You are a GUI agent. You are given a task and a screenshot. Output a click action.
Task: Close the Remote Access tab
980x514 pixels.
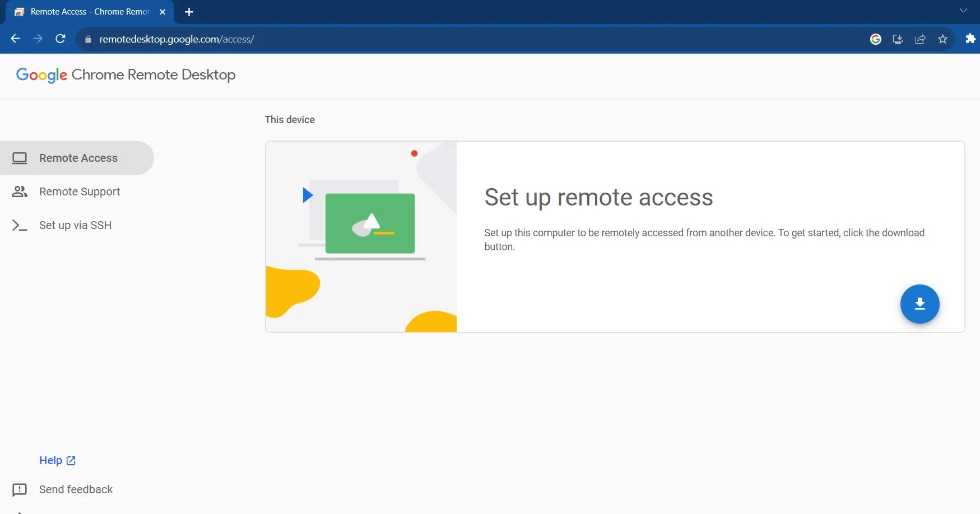162,12
